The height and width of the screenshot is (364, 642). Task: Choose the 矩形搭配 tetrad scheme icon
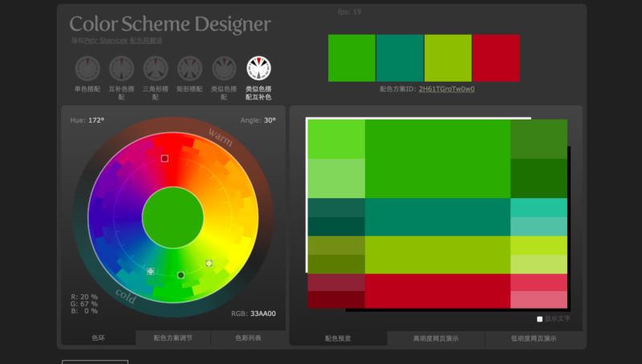pos(189,67)
